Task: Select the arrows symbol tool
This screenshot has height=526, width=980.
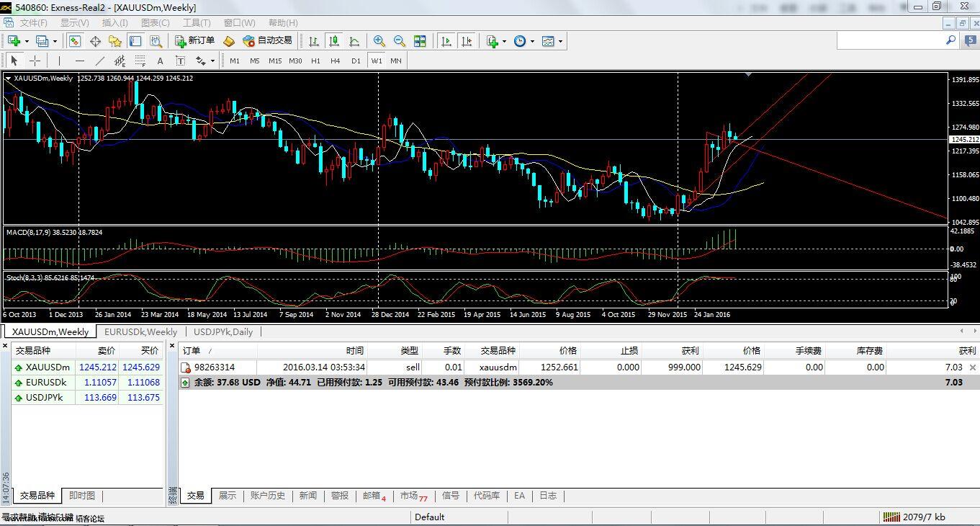Action: (x=201, y=61)
